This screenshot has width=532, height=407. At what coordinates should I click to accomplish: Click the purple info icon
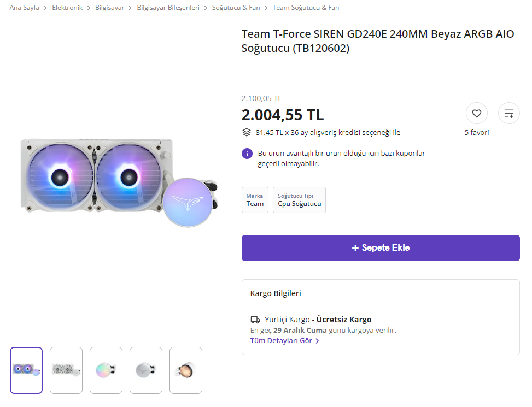click(247, 154)
